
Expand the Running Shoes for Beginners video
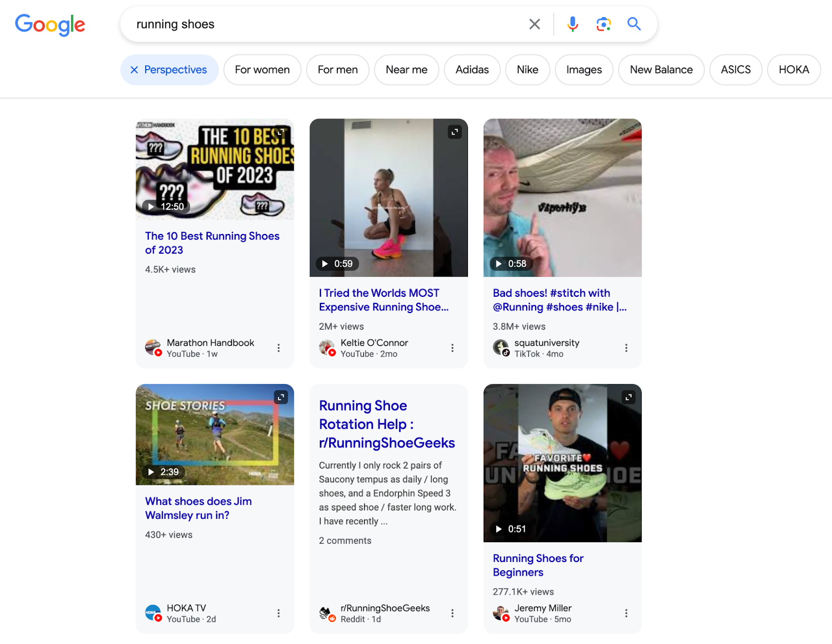[x=628, y=397]
